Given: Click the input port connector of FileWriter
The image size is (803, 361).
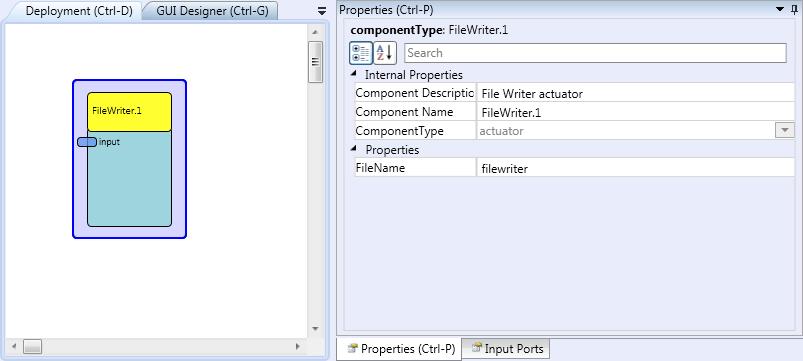Looking at the screenshot, I should (x=87, y=142).
